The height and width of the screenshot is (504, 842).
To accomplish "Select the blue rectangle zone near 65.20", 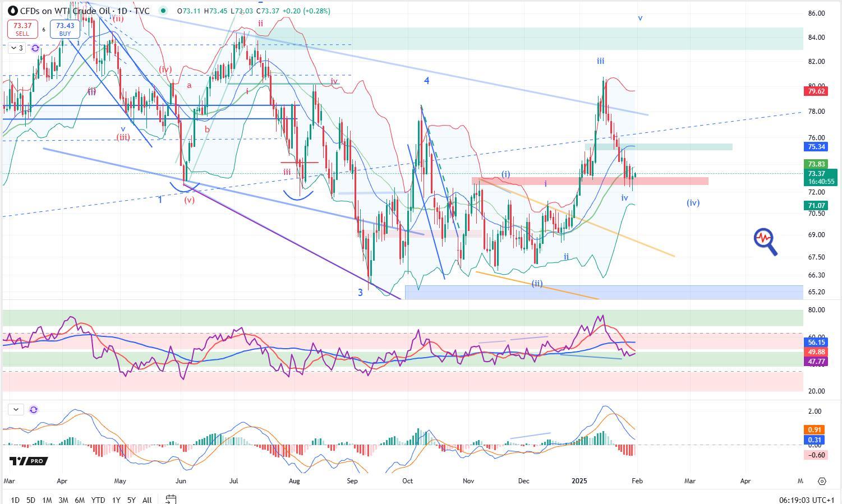I will tap(604, 292).
